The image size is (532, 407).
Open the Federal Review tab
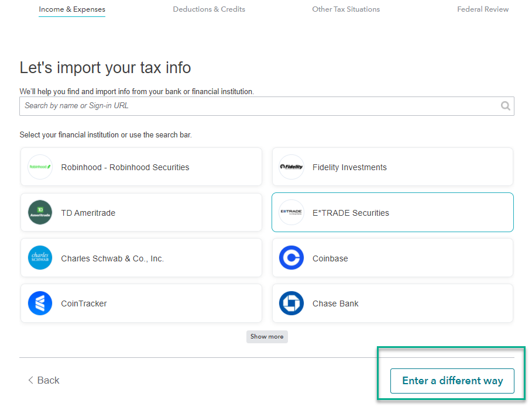483,9
